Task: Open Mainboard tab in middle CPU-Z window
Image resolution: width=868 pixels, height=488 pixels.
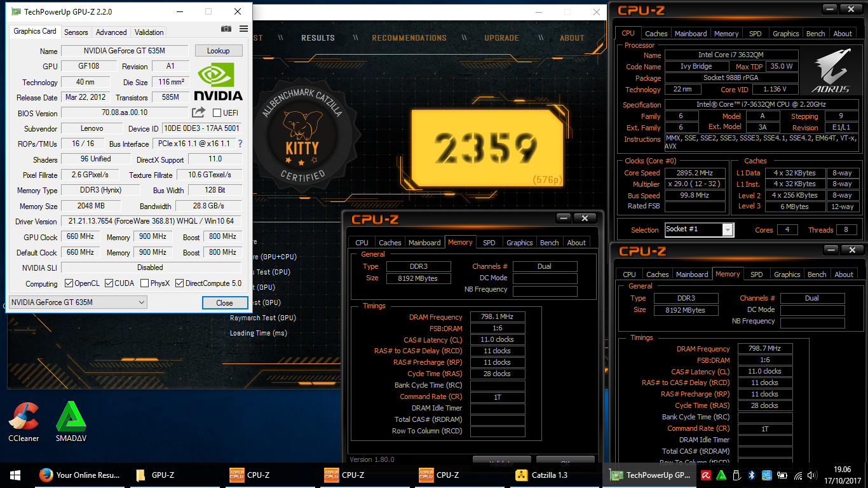Action: [x=424, y=243]
